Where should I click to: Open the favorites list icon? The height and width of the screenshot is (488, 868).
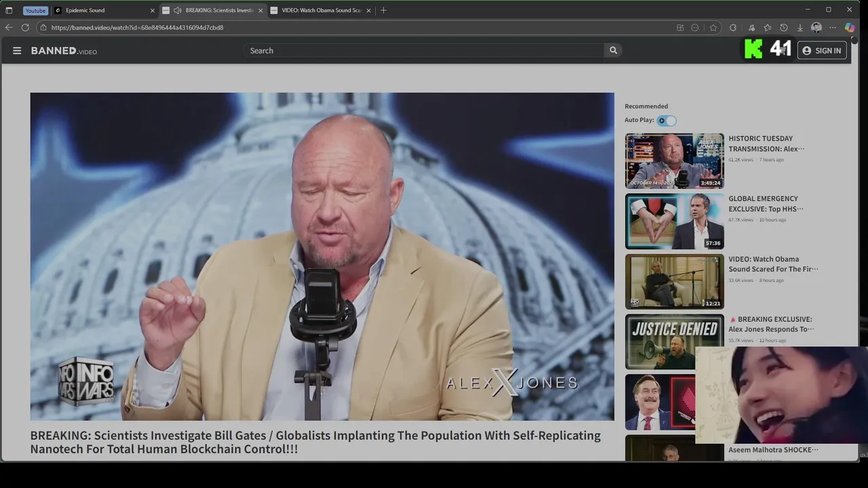coord(768,28)
